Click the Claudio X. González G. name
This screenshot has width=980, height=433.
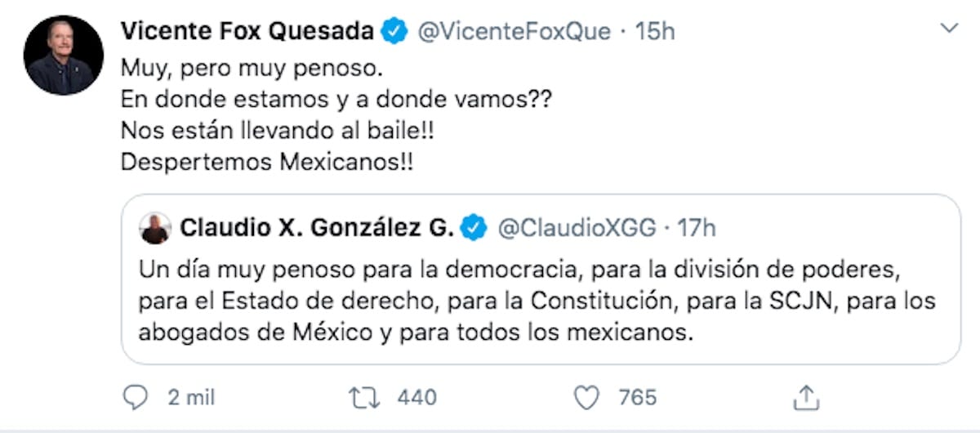(x=316, y=228)
